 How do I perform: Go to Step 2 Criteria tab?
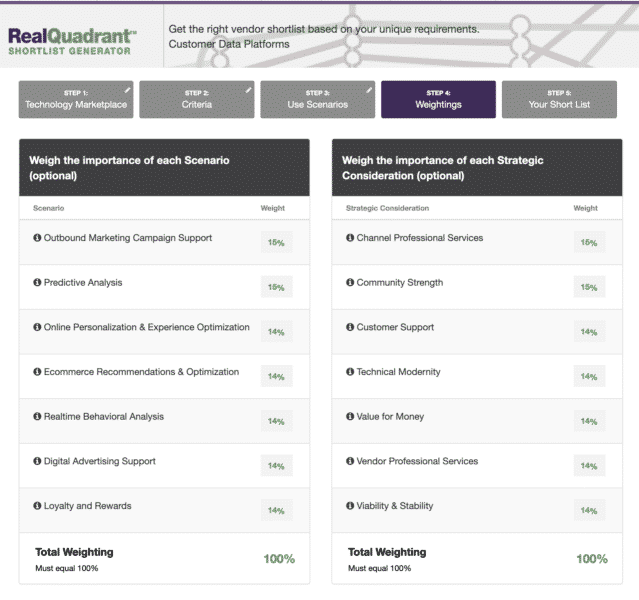196,100
